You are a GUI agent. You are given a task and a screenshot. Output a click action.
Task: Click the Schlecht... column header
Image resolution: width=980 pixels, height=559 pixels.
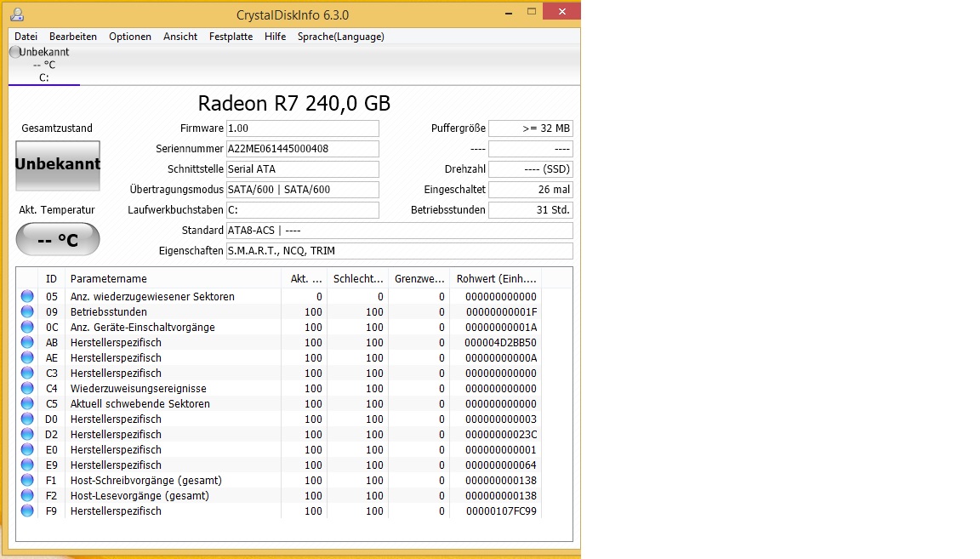click(x=357, y=279)
